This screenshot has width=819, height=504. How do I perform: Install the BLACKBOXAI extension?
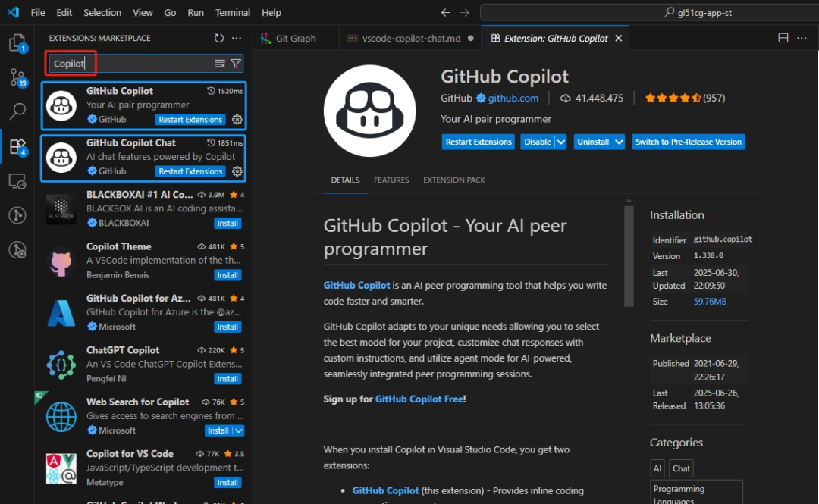pyautogui.click(x=227, y=224)
